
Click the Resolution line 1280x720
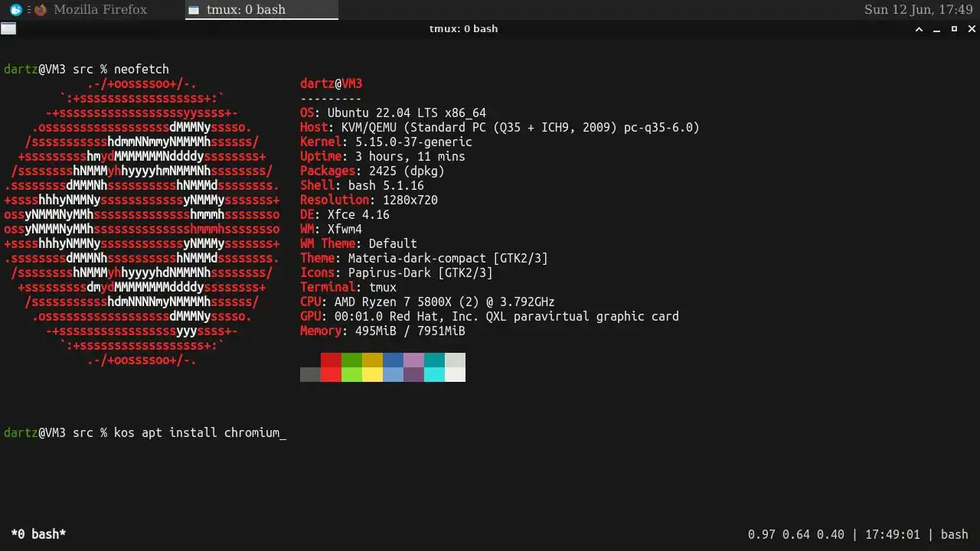369,200
